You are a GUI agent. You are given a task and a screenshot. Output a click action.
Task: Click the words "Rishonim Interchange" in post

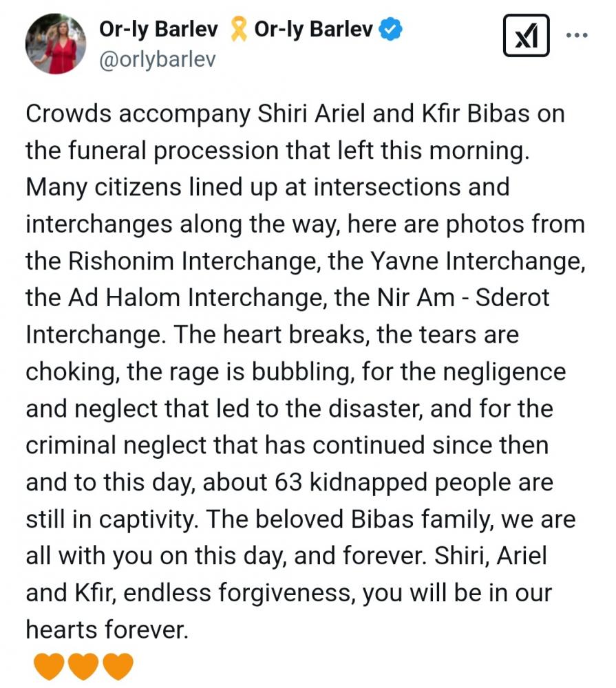pos(191,261)
